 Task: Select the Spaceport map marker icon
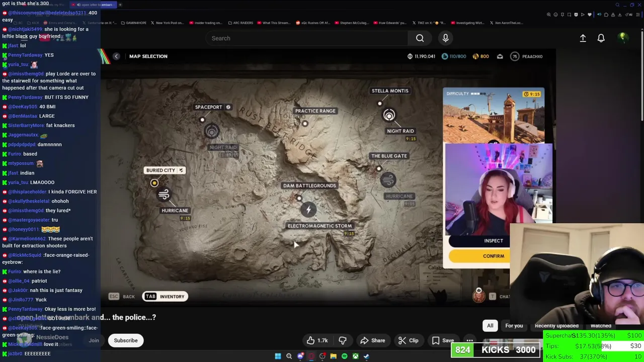point(212,131)
